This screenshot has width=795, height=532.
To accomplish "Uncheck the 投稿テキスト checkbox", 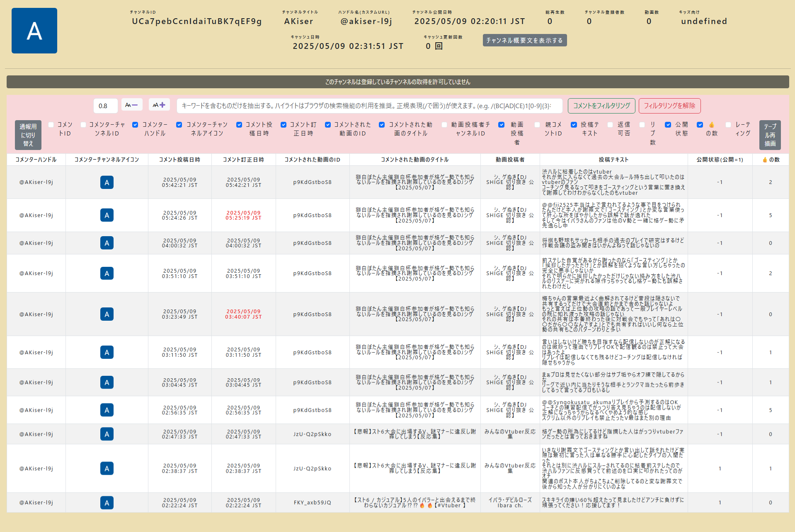I will pyautogui.click(x=574, y=125).
